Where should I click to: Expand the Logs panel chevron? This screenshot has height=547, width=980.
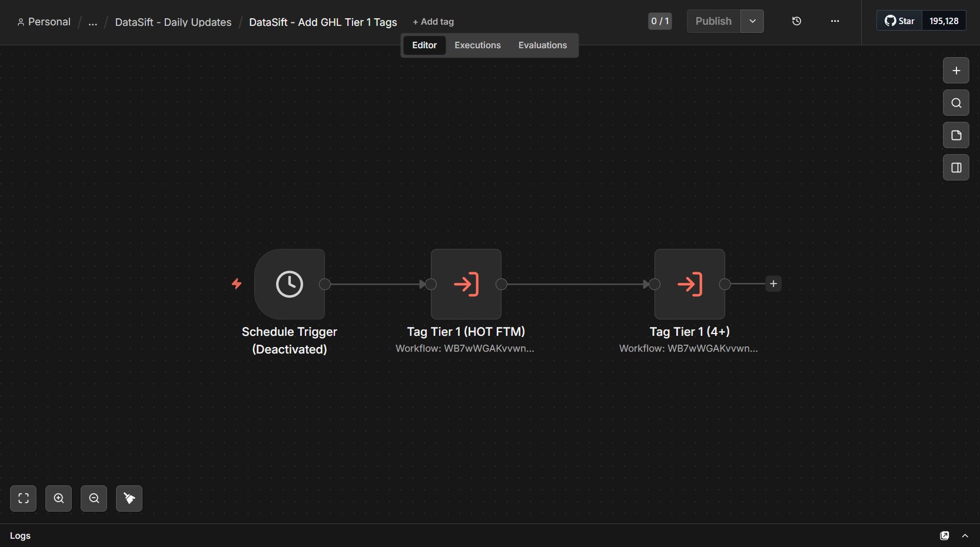click(x=965, y=536)
